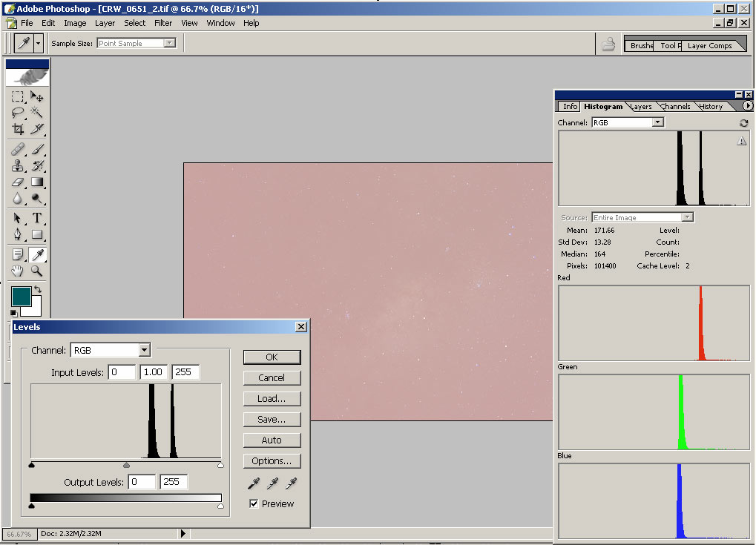Image resolution: width=756 pixels, height=545 pixels.
Task: Open Histogram panel Channel dropdown
Action: point(657,122)
